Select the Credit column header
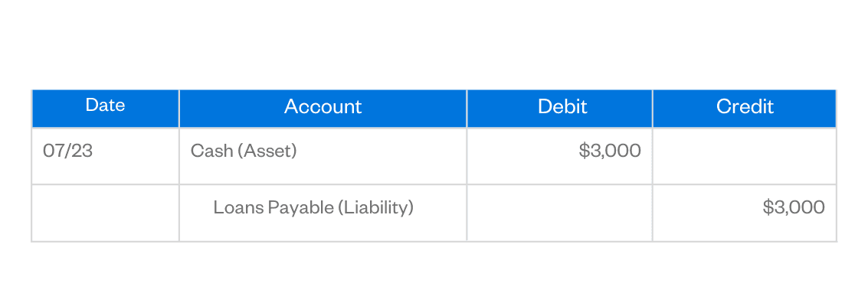Screen dimensions: 868x306 pyautogui.click(x=745, y=106)
